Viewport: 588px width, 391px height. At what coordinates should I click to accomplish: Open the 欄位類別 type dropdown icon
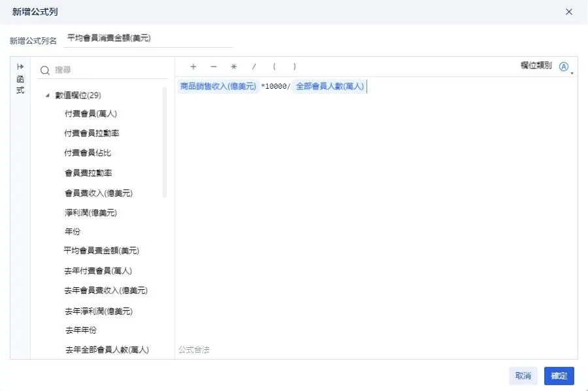[x=564, y=67]
